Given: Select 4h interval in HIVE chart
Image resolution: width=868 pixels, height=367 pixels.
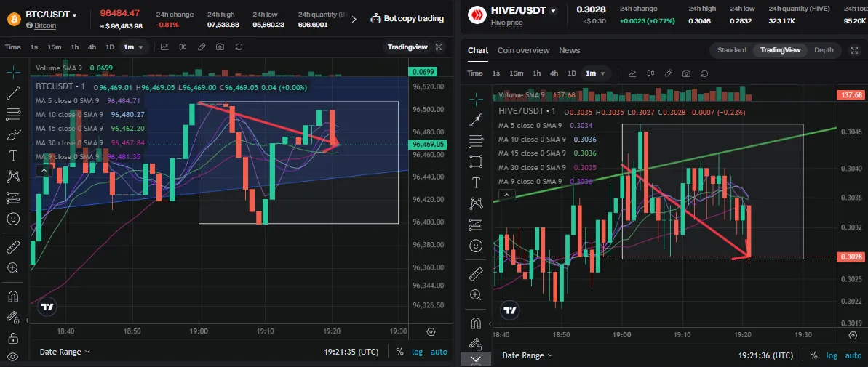Looking at the screenshot, I should 554,73.
